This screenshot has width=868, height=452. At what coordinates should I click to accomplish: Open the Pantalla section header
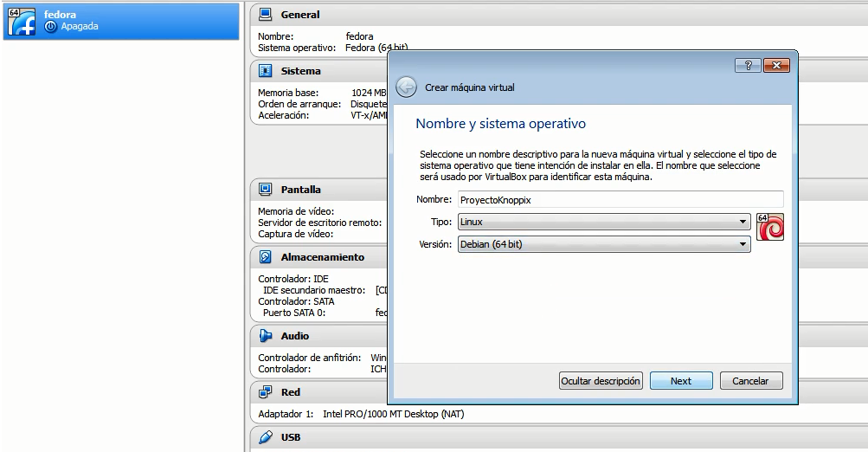[x=300, y=190]
